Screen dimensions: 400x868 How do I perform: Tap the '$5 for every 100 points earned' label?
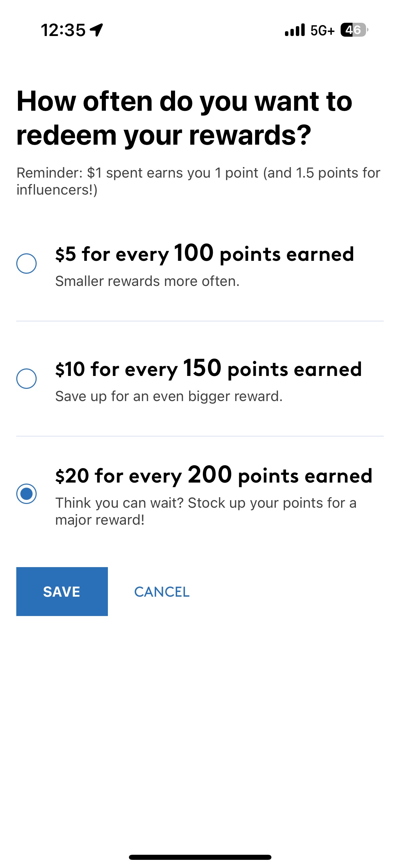204,254
